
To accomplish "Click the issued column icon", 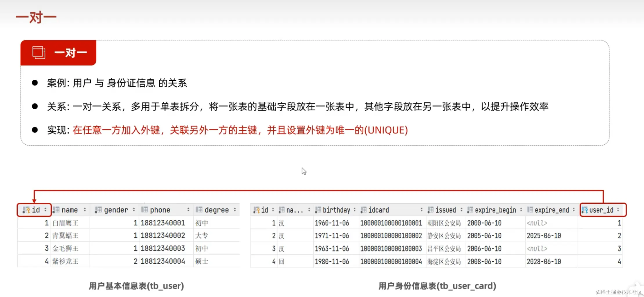I will coord(431,210).
